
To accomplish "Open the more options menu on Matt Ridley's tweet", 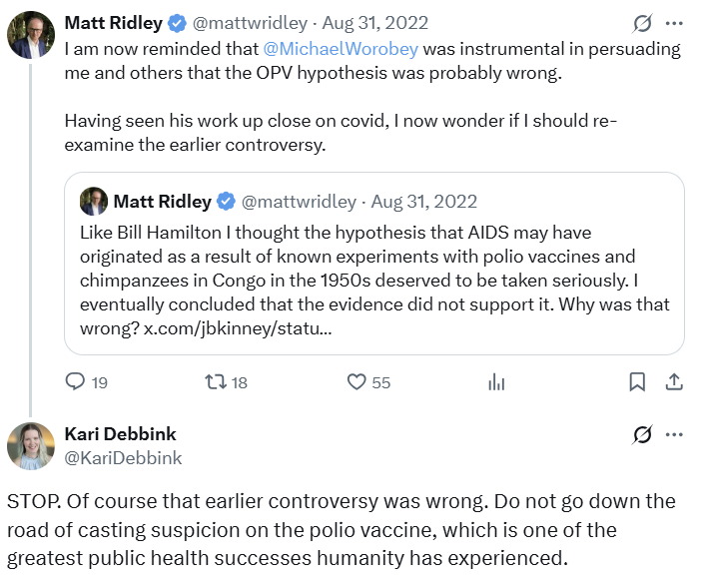I will [x=675, y=22].
